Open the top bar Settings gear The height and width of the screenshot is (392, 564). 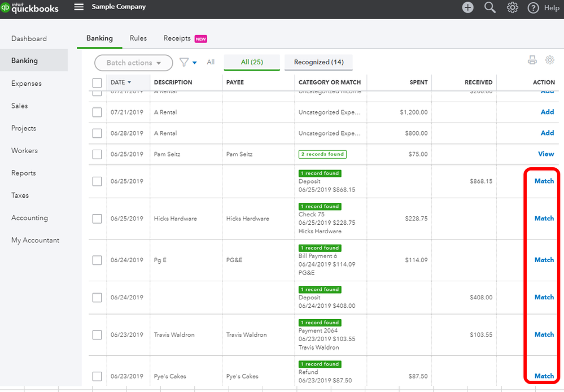coord(512,7)
